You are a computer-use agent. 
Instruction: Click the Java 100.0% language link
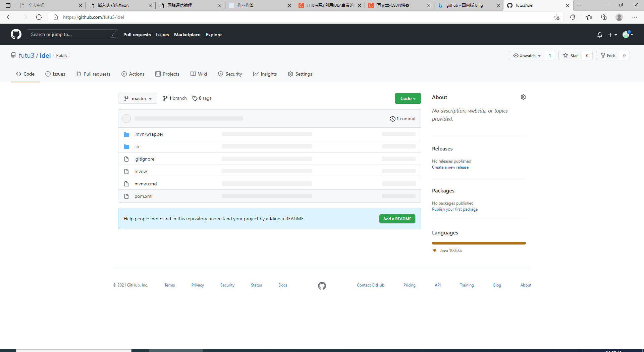pos(447,251)
